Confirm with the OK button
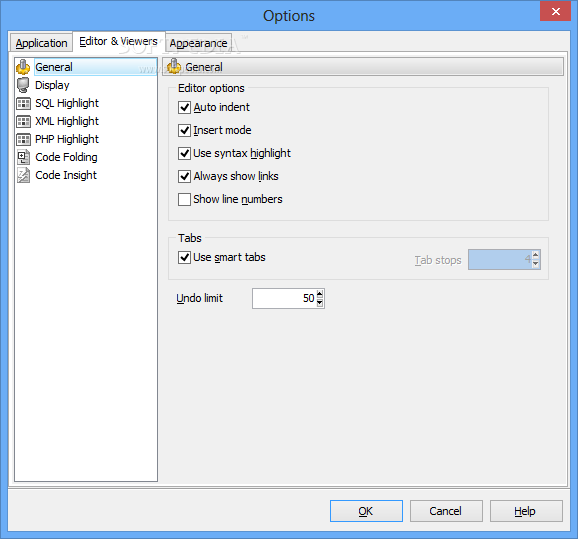Image resolution: width=578 pixels, height=539 pixels. click(366, 511)
